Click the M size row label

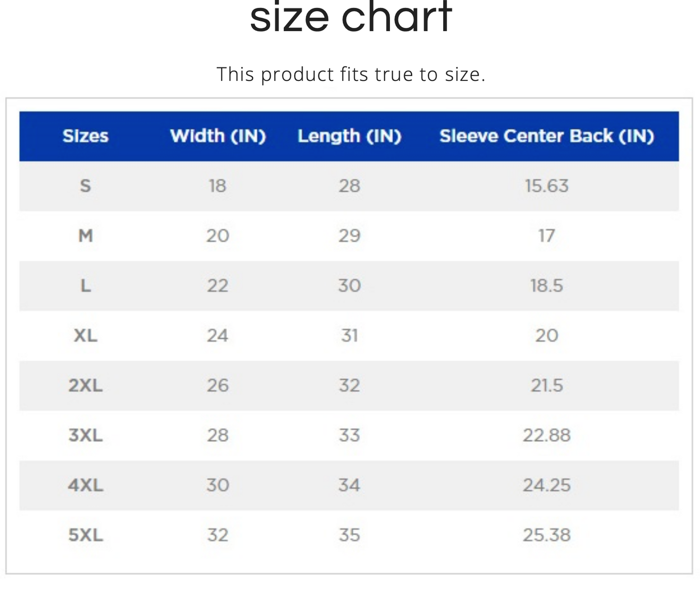tap(86, 236)
